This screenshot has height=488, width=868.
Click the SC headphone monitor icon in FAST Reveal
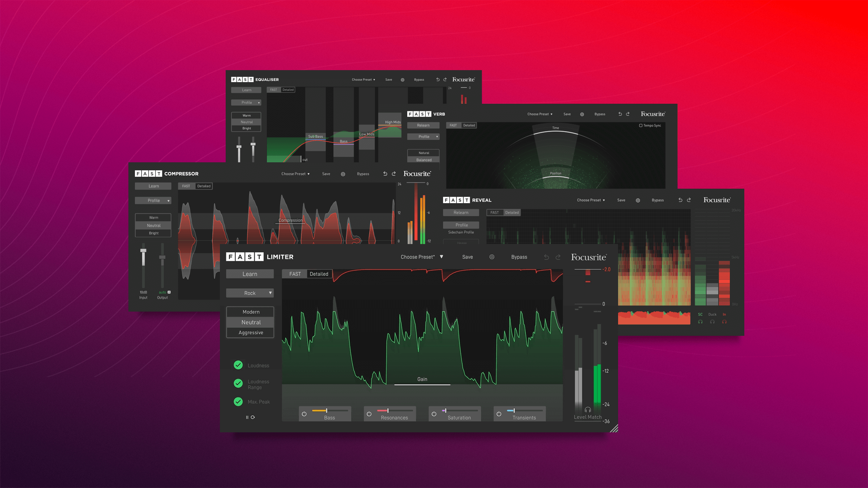(700, 322)
